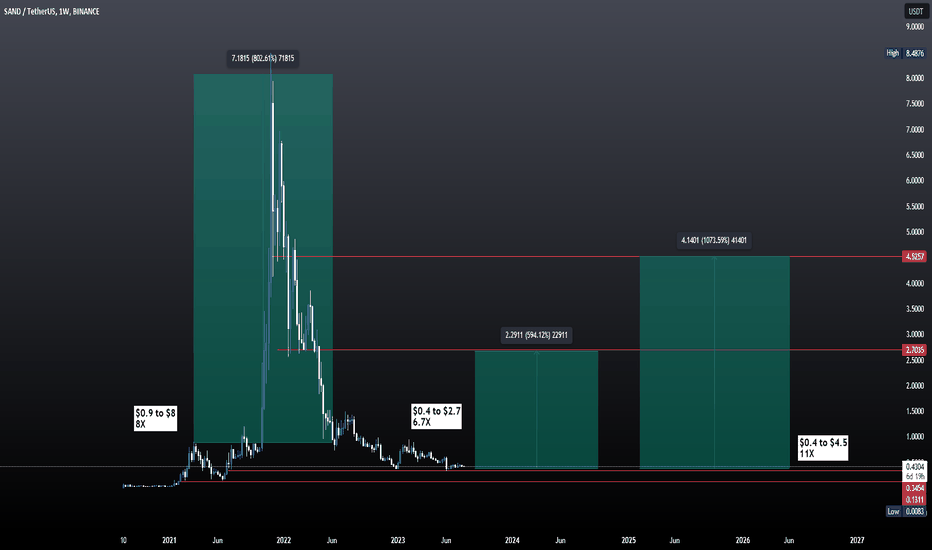Select the green 594.12% price-range box

pyautogui.click(x=536, y=410)
